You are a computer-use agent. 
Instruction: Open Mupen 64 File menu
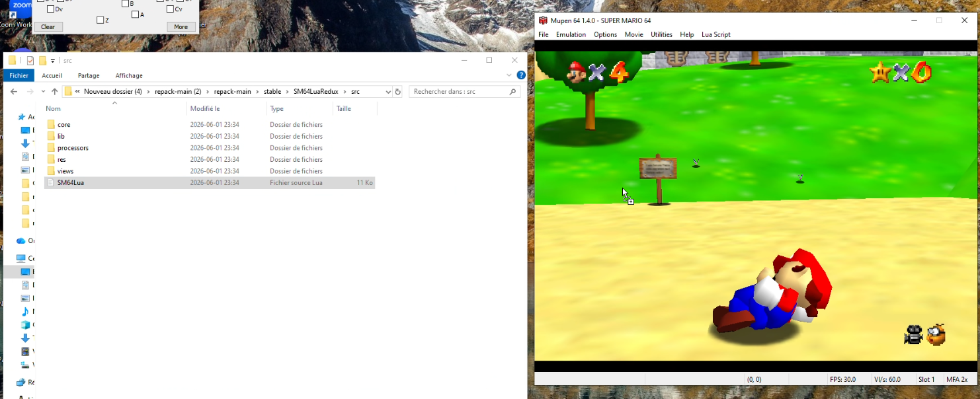[x=544, y=34]
